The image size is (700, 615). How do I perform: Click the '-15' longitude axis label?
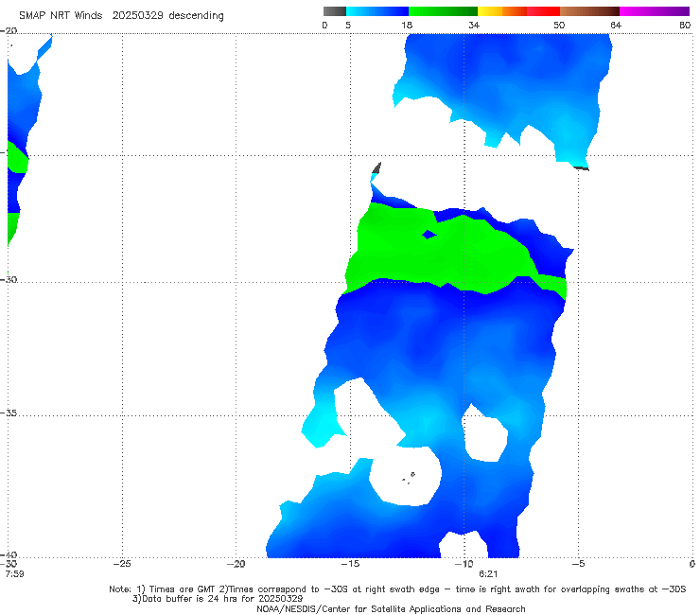point(350,564)
